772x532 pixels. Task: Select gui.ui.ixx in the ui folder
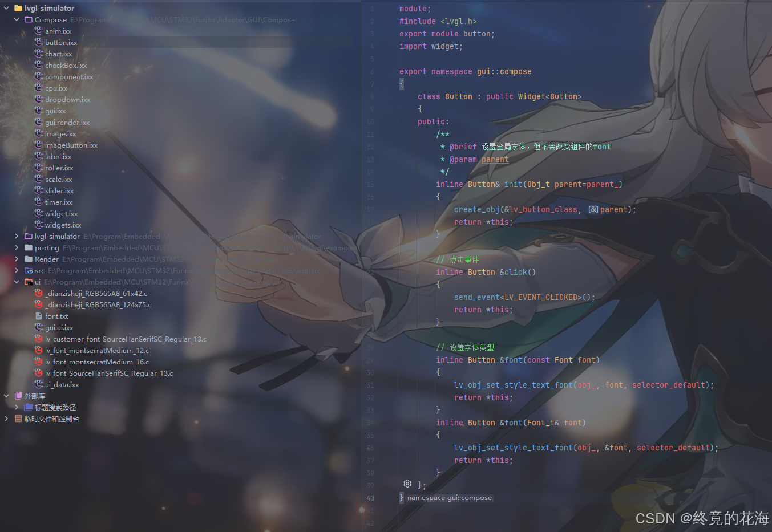[59, 327]
